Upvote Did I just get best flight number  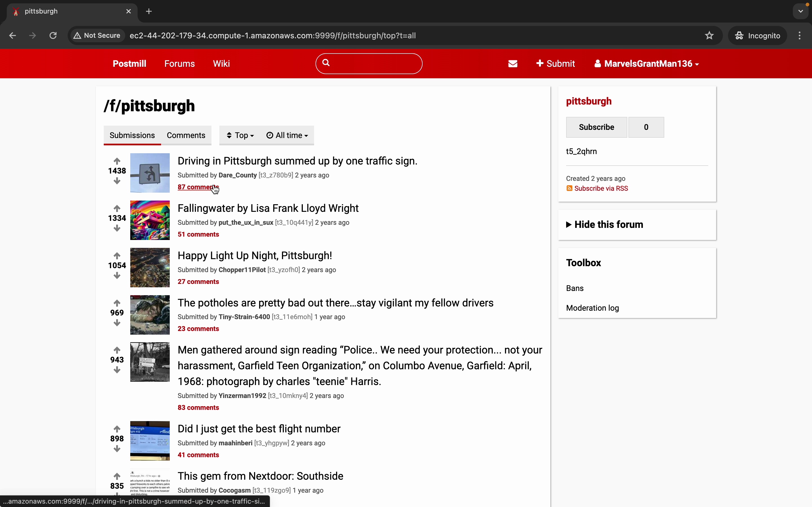click(x=117, y=429)
